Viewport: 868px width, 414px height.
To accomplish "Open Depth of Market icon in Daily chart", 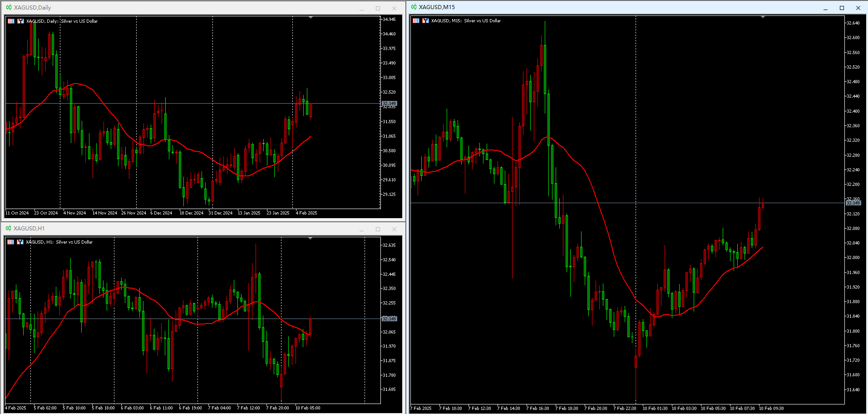I will [x=11, y=21].
